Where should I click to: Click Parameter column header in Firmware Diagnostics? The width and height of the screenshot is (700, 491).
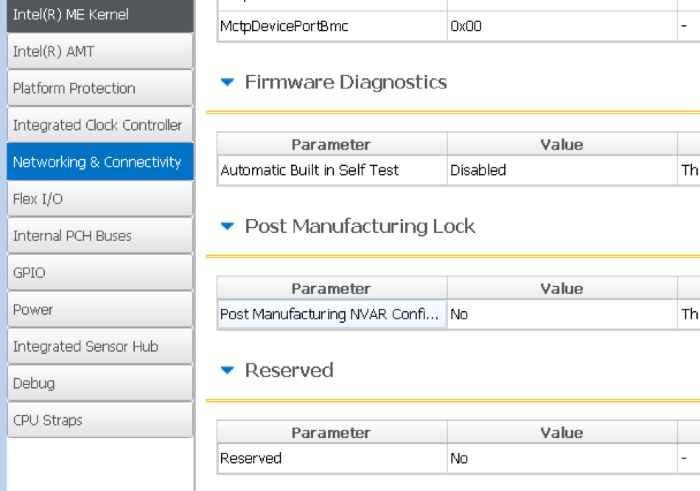(331, 145)
